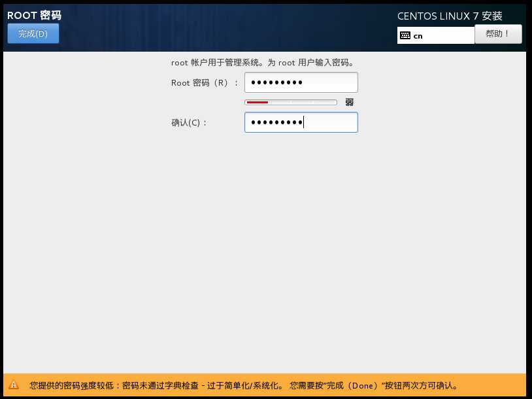Click the warning triangle icon
532x399 pixels.
point(14,385)
